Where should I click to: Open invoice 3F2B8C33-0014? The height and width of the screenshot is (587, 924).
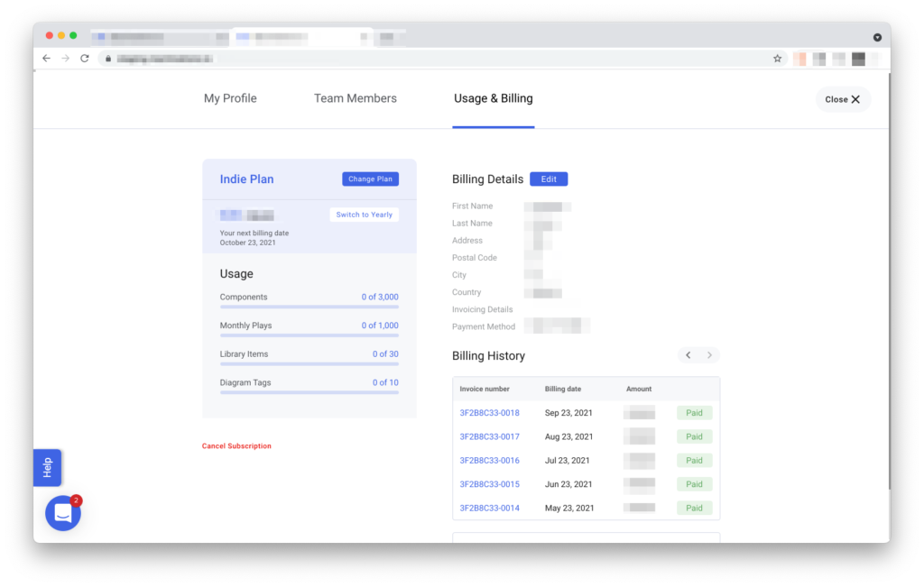point(490,509)
